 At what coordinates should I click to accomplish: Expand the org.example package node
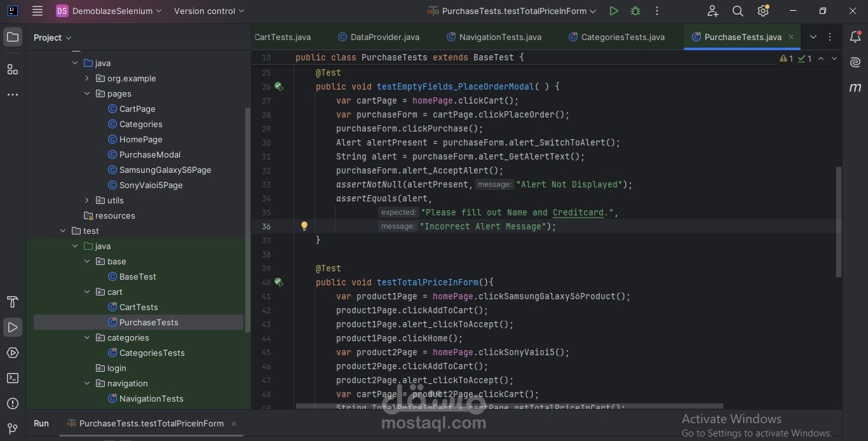click(87, 78)
